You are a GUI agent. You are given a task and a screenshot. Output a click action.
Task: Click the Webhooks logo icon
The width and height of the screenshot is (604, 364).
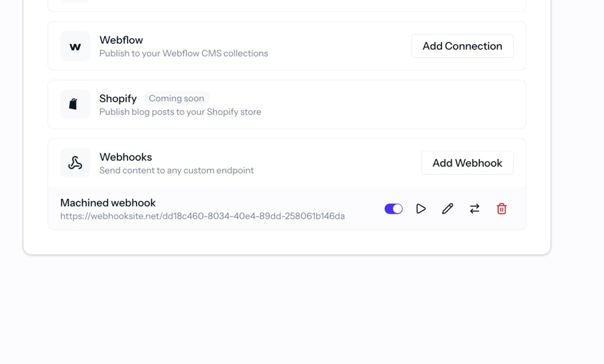75,163
